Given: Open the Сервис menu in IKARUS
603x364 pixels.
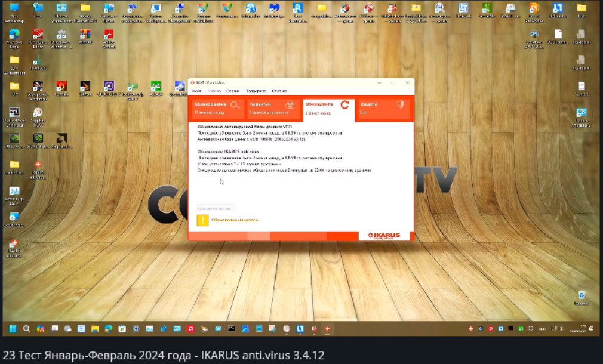Looking at the screenshot, I should click(x=233, y=91).
